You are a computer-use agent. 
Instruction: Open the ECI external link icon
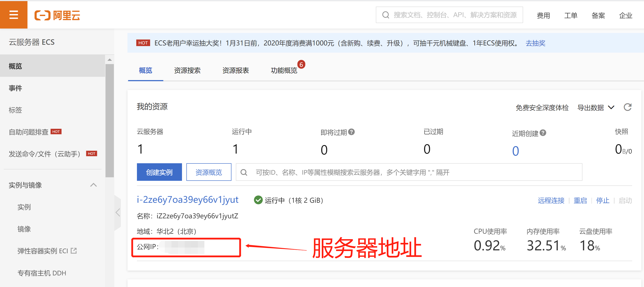coord(74,251)
